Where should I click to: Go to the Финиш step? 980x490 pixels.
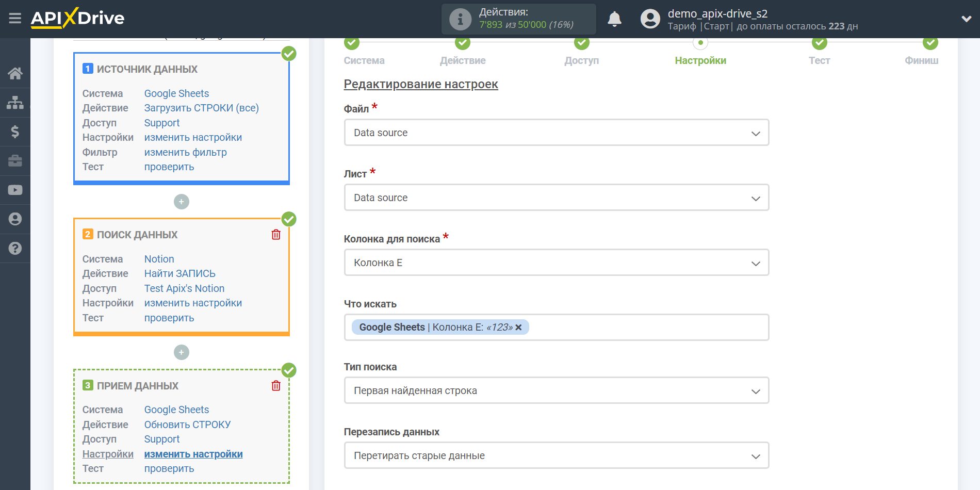[x=921, y=60]
